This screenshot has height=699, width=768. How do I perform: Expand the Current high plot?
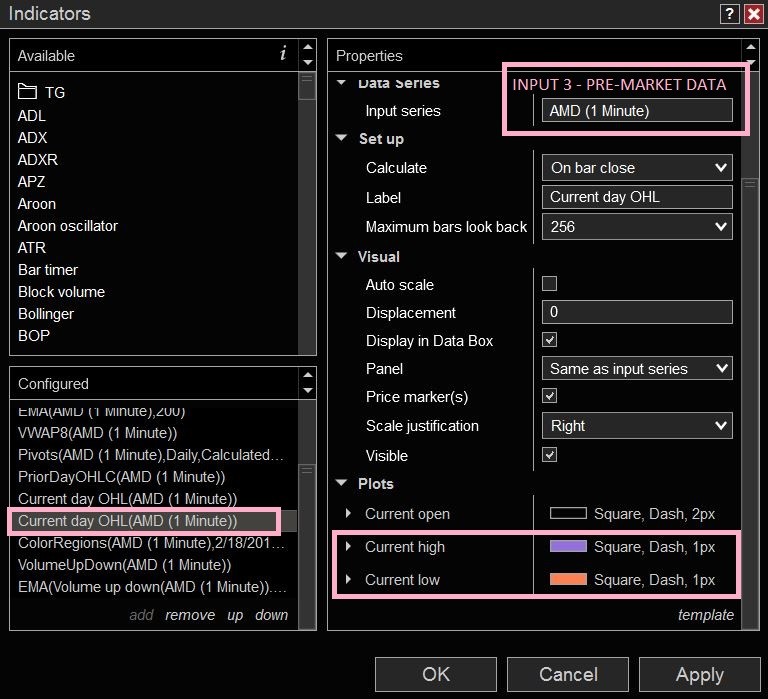pyautogui.click(x=348, y=546)
